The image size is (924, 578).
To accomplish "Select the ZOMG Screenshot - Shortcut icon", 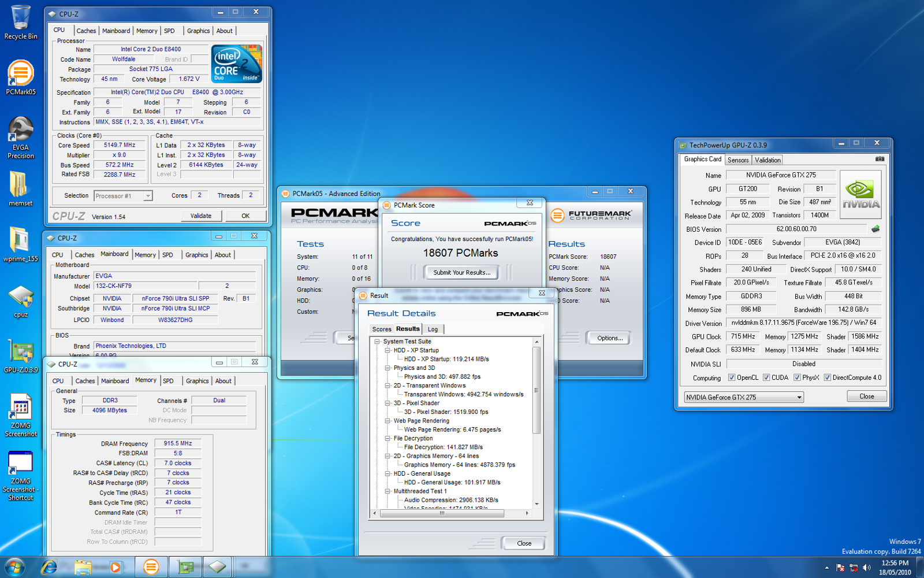I will (x=21, y=475).
